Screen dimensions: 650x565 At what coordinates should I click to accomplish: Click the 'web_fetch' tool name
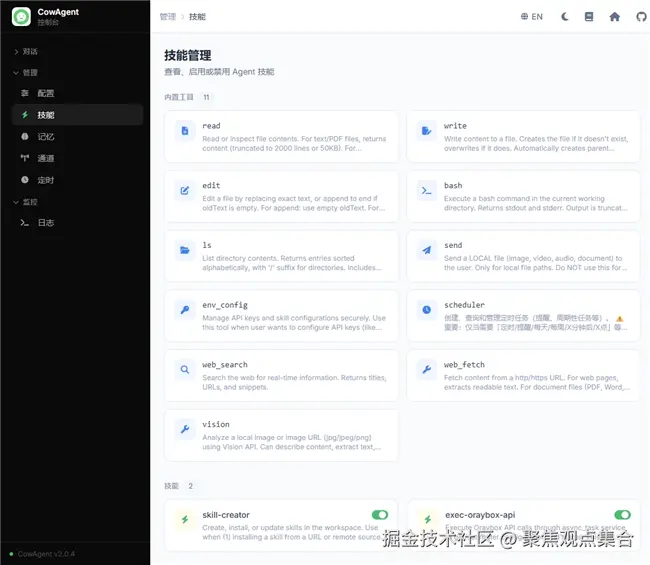[x=464, y=364]
